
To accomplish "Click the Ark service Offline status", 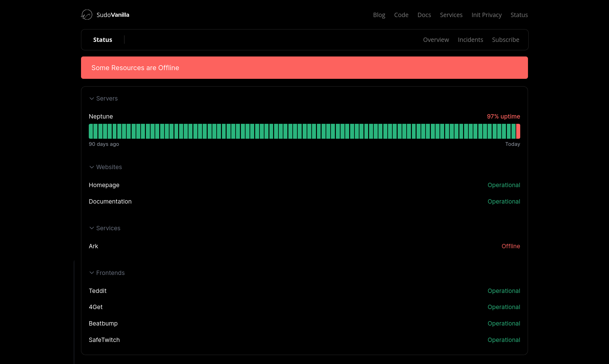I will point(511,246).
